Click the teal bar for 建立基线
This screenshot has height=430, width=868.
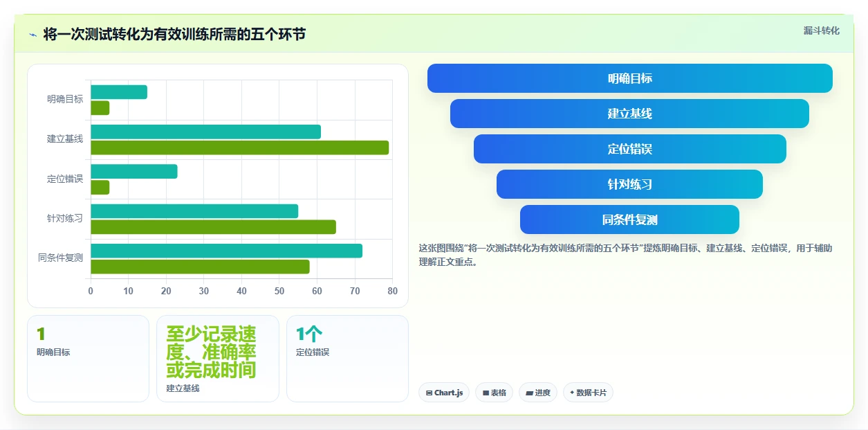[206, 132]
